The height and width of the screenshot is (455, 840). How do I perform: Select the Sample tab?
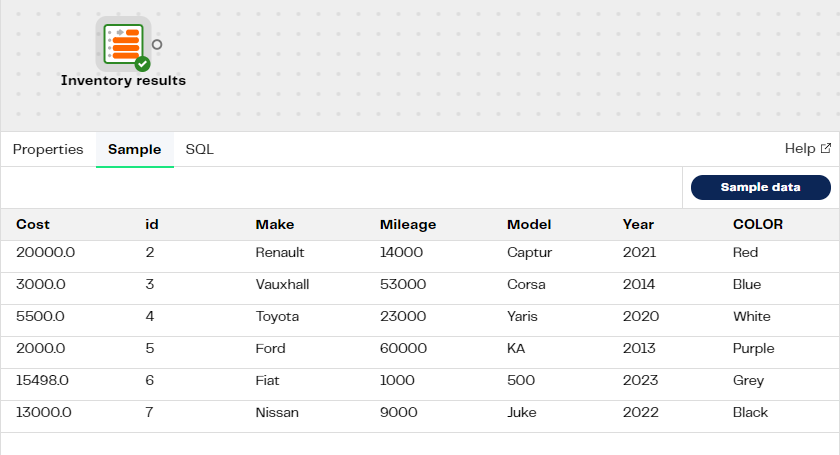point(134,150)
